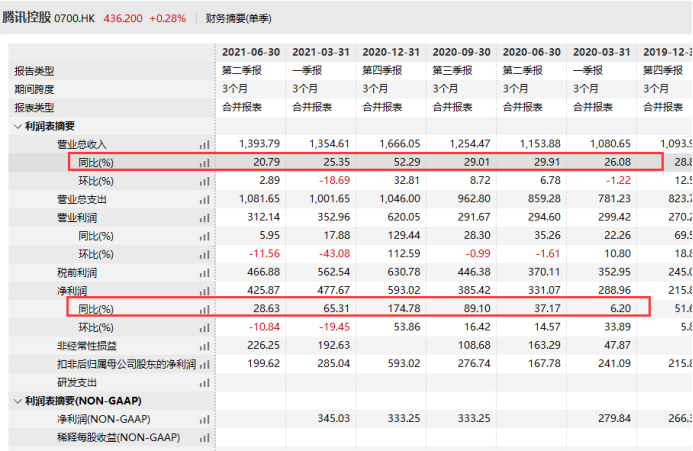Collapse the 利润表摘要(NON-GAAP) section
Viewport: 693px width, 451px height.
point(17,400)
